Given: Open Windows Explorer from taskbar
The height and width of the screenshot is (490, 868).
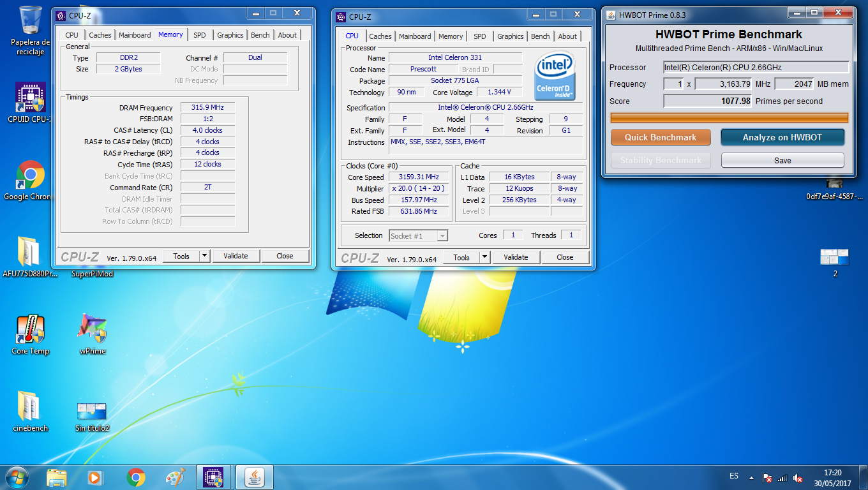Looking at the screenshot, I should tap(57, 477).
